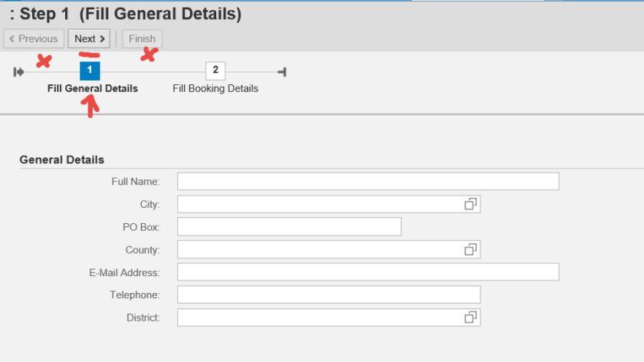Select step 1 box in roadmap
This screenshot has height=362, width=644.
[x=90, y=71]
